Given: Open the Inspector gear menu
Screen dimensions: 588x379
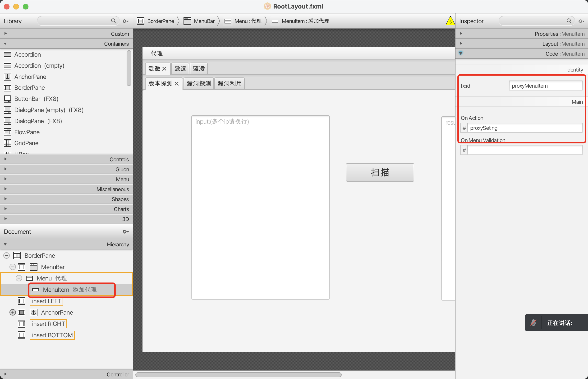Looking at the screenshot, I should click(581, 21).
